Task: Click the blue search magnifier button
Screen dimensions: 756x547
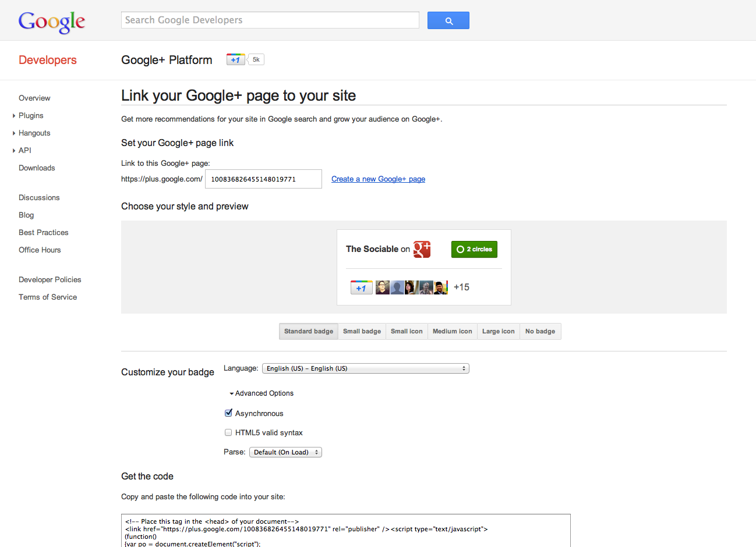Action: coord(448,20)
